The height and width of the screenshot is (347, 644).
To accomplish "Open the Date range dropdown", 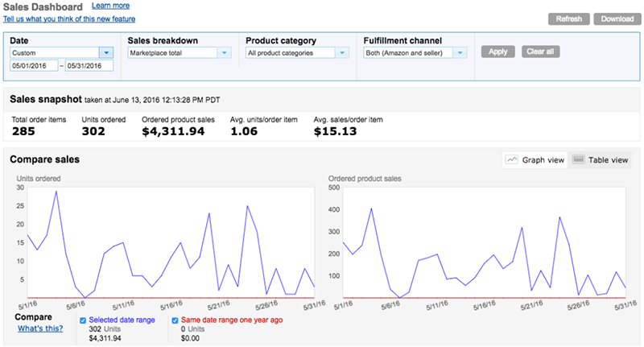I will coord(105,53).
